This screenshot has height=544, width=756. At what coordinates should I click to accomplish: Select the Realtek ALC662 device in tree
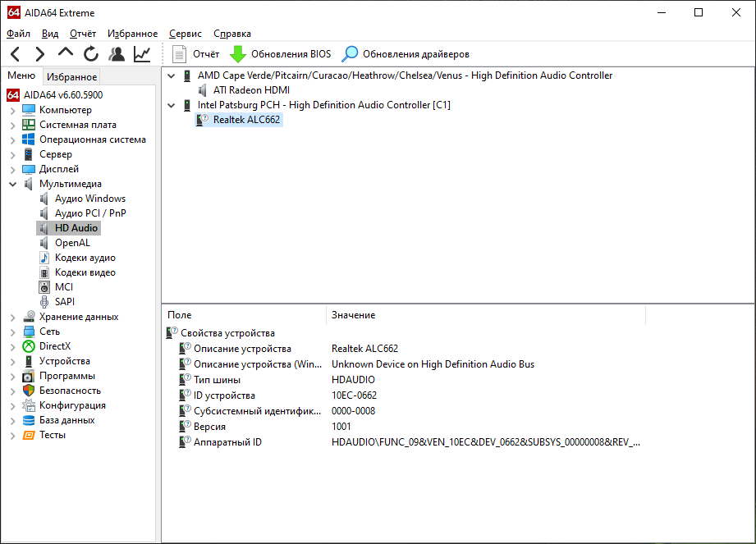(246, 120)
